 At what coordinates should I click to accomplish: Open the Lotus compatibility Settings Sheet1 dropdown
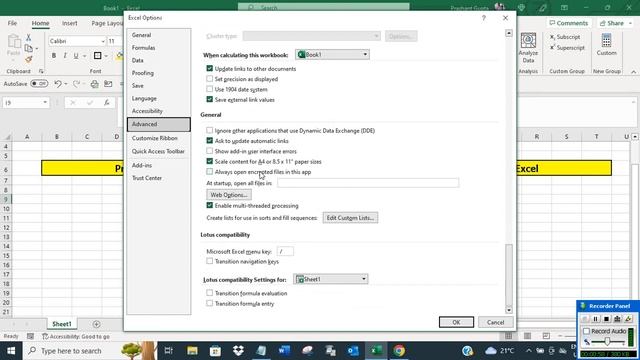click(331, 279)
